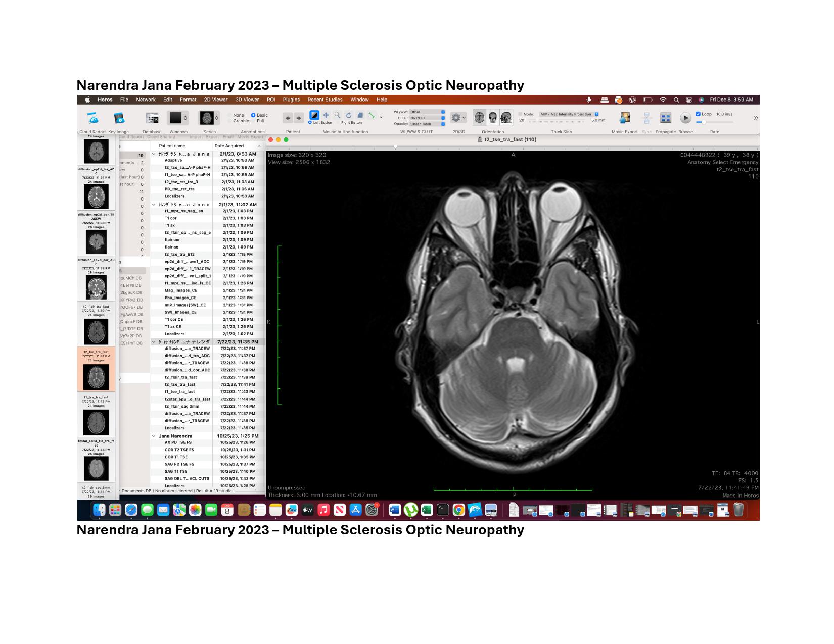834x644 pixels.
Task: Toggle the Loop checkbox
Action: [698, 114]
